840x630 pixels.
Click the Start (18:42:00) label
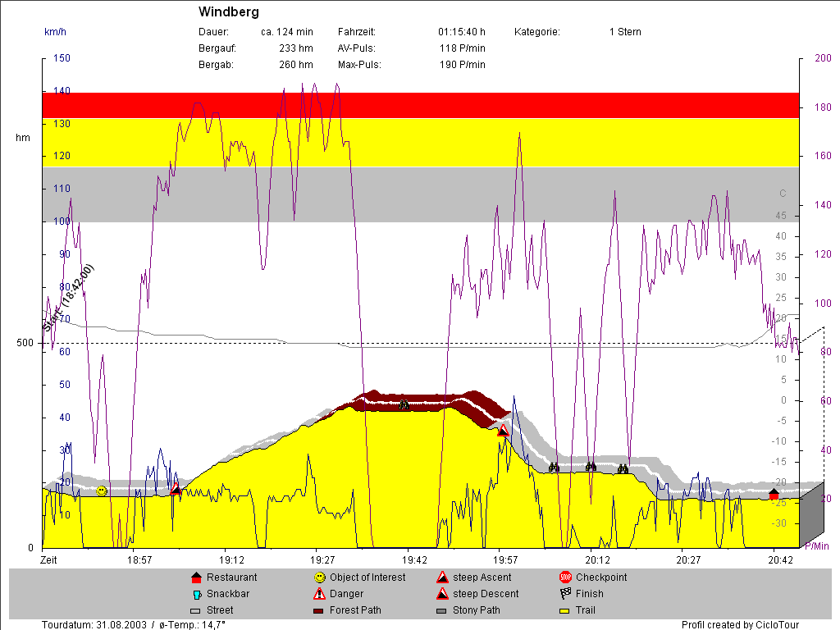pos(70,297)
